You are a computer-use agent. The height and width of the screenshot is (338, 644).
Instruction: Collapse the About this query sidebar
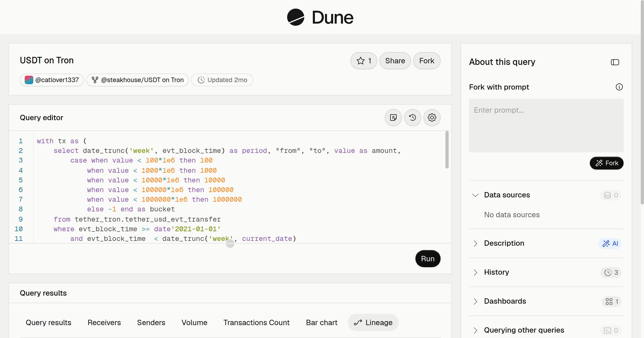pos(615,62)
